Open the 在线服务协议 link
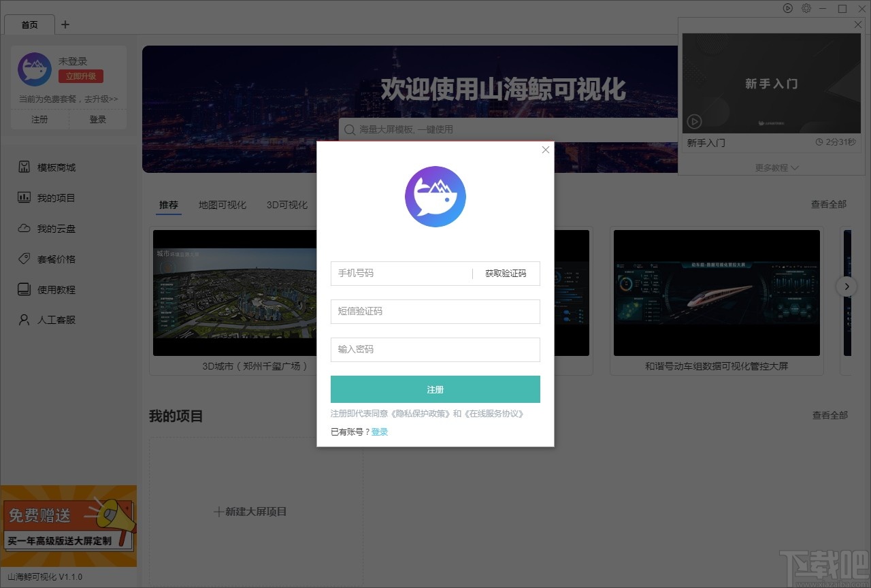Screen dimensions: 871x588 pos(494,414)
